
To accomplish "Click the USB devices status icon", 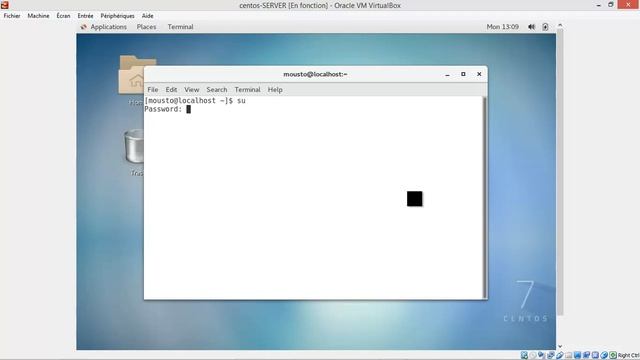I will point(560,356).
